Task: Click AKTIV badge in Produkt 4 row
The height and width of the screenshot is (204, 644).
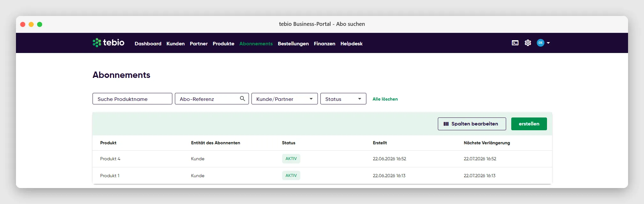Action: click(x=291, y=159)
